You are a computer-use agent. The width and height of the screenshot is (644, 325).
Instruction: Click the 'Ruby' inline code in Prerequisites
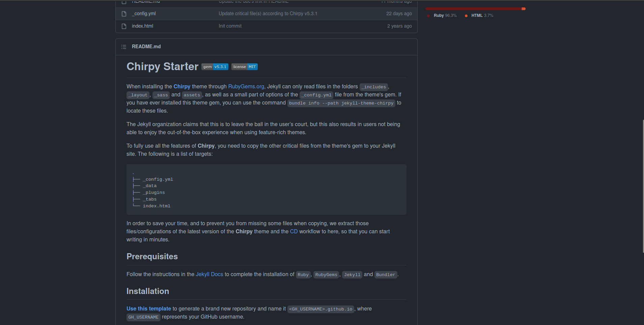[x=303, y=275]
